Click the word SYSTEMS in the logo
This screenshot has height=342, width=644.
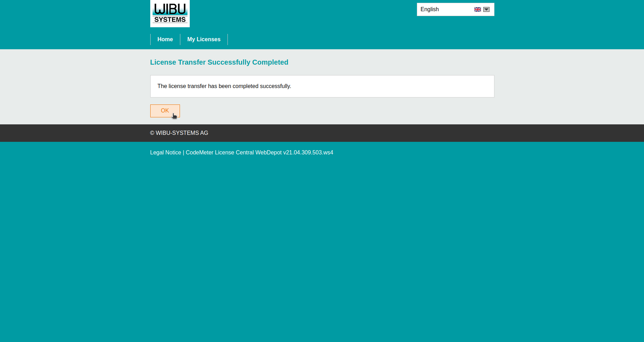170,20
